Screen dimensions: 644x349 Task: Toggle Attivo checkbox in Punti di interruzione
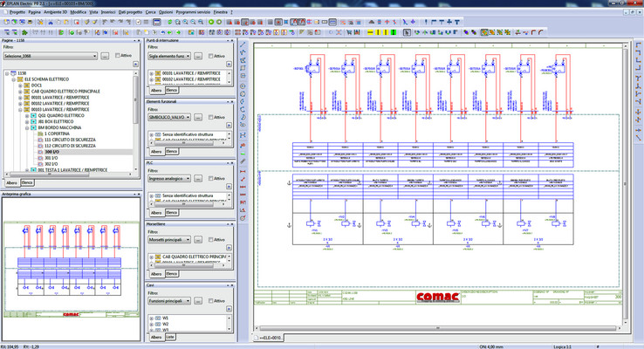210,56
